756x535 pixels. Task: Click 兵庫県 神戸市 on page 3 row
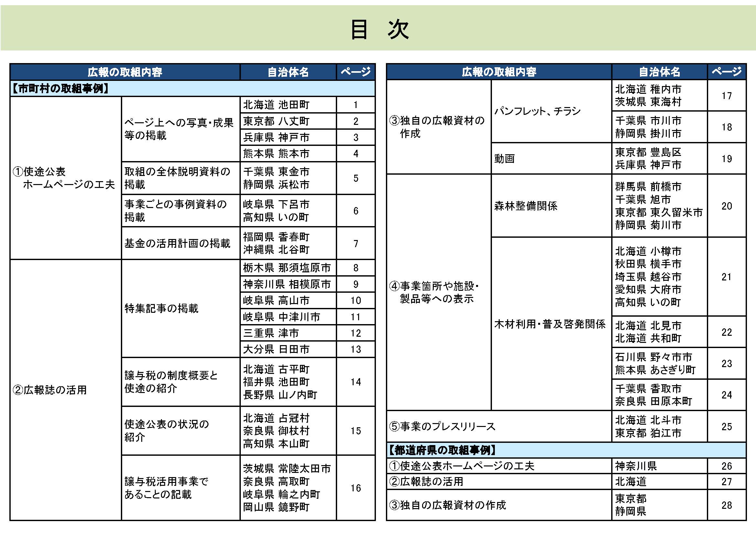(276, 137)
